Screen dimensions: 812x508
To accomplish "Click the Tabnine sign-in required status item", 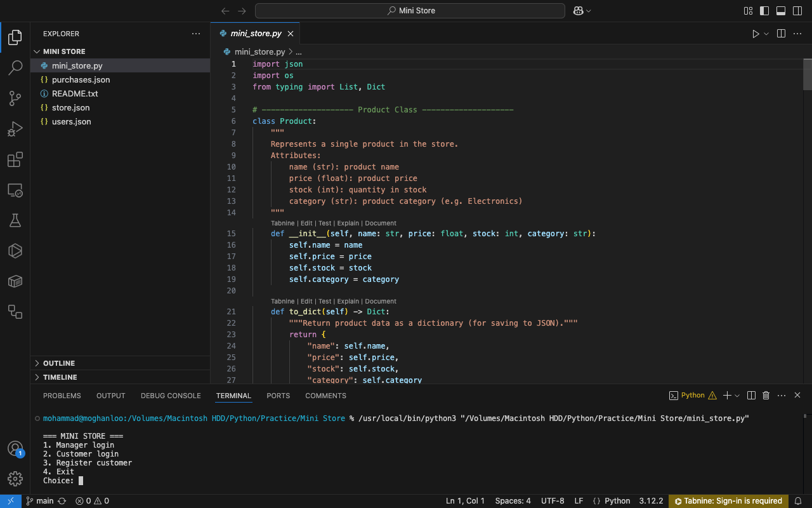I will pyautogui.click(x=728, y=501).
